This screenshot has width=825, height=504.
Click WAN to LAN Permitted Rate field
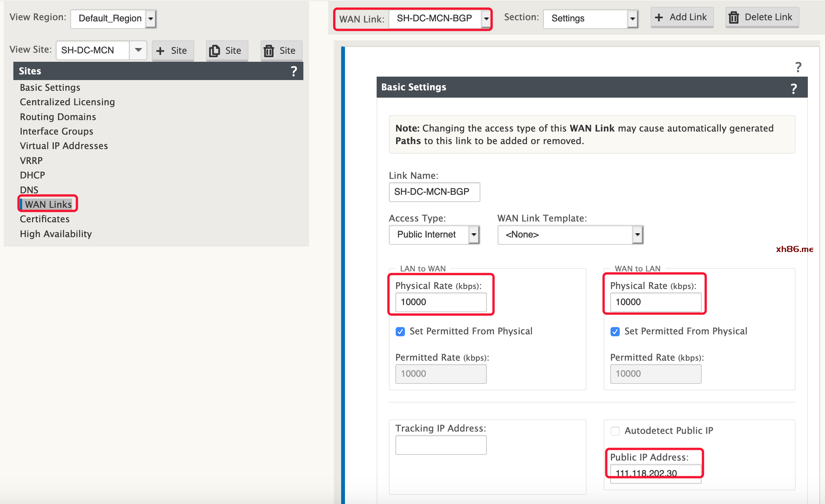[656, 374]
